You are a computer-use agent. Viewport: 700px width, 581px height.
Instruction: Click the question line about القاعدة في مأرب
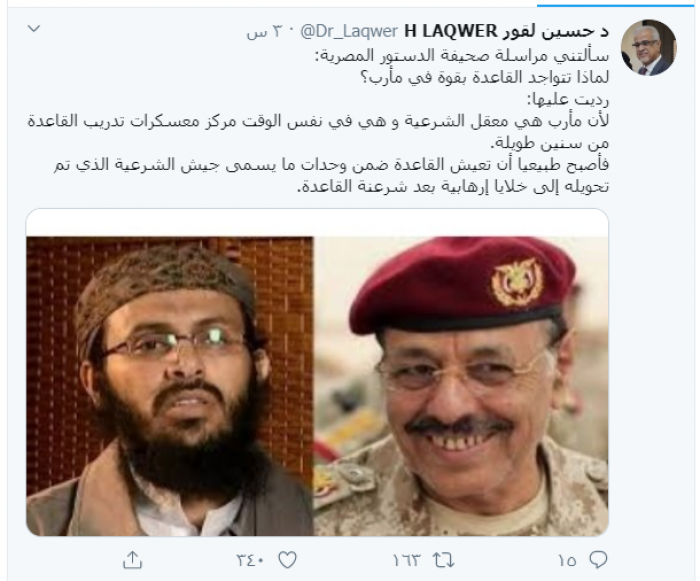click(x=484, y=78)
